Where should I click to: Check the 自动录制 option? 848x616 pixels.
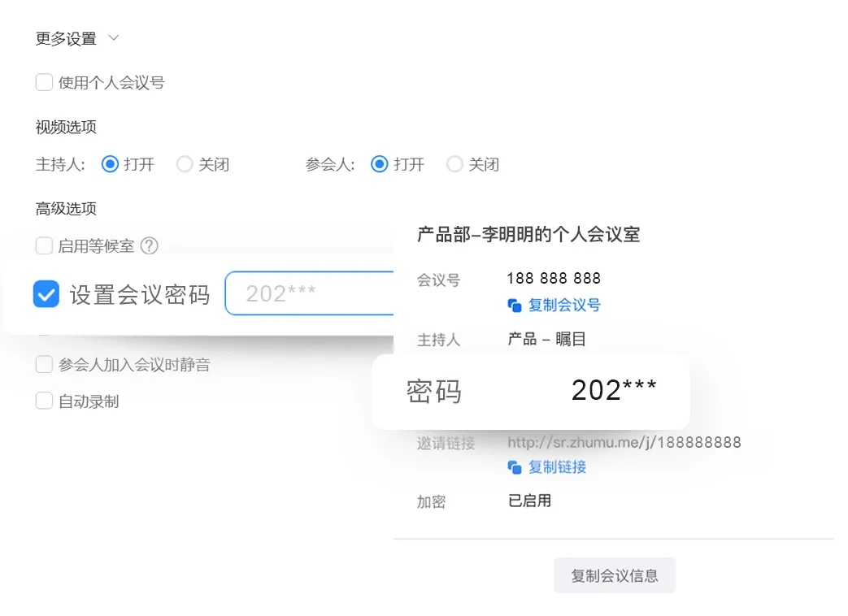coord(45,401)
